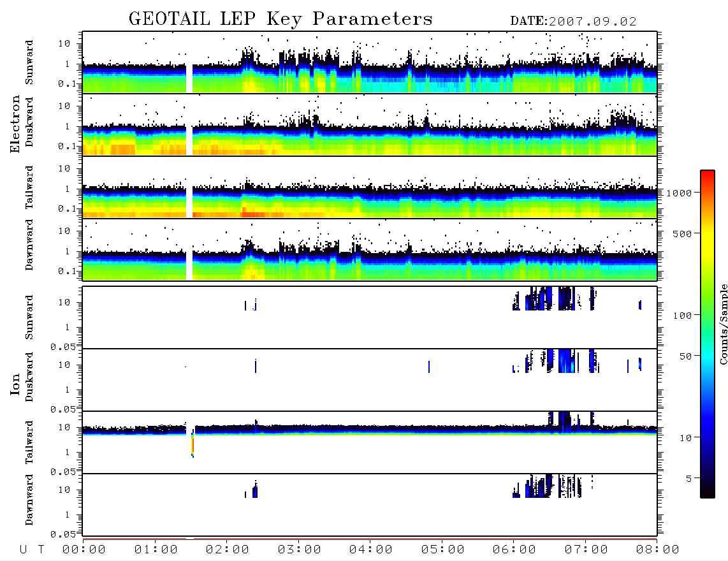Screen dimensions: 728x561
Task: Click the vertical Electron group label
Action: pyautogui.click(x=15, y=124)
